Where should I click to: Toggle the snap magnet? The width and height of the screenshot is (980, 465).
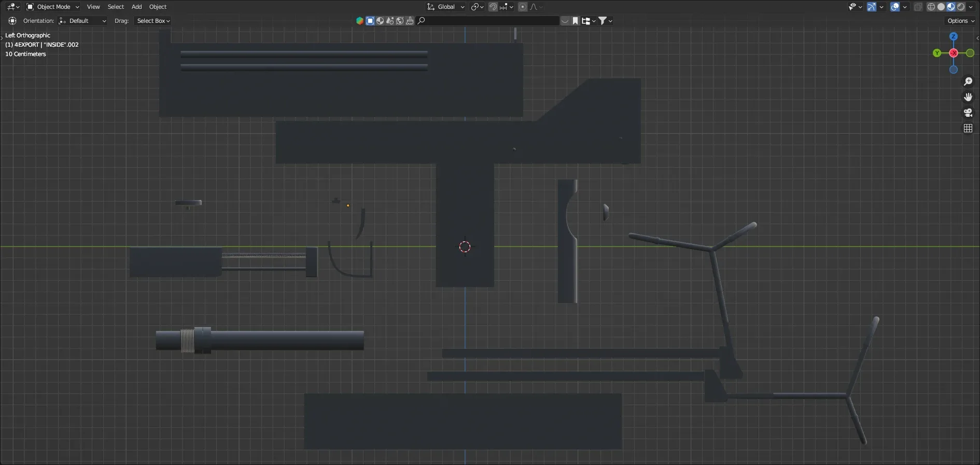493,7
